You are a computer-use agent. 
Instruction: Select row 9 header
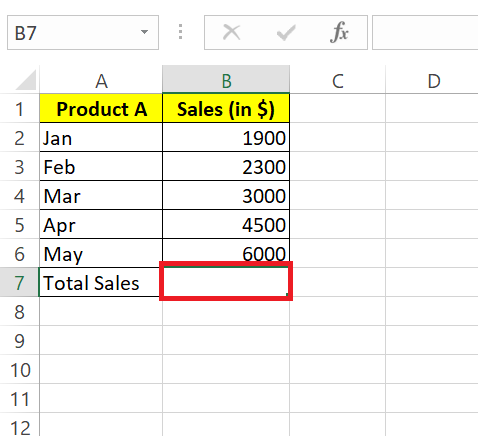(20, 340)
